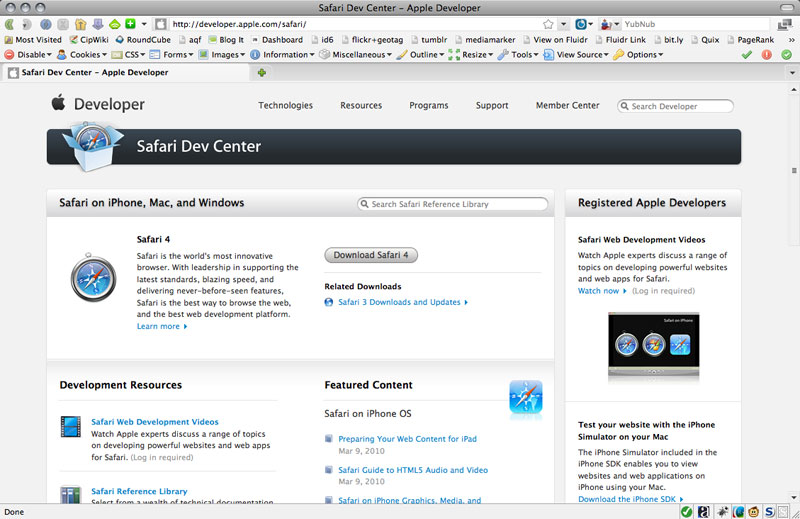Go to Member Center in site navigation

(x=567, y=105)
